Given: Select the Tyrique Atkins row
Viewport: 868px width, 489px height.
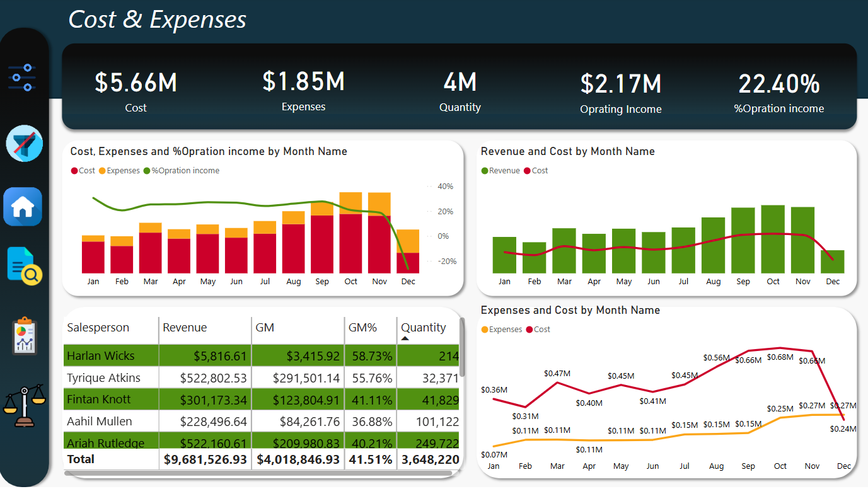Looking at the screenshot, I should (x=104, y=378).
